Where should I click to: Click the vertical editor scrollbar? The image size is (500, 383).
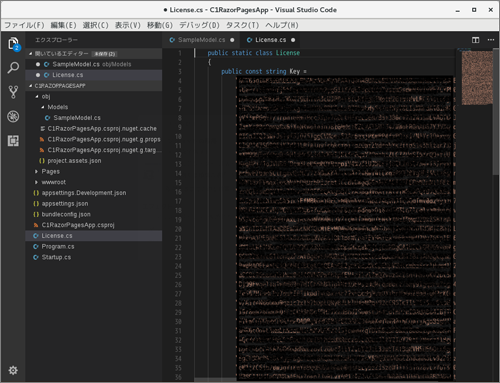pyautogui.click(x=496, y=112)
